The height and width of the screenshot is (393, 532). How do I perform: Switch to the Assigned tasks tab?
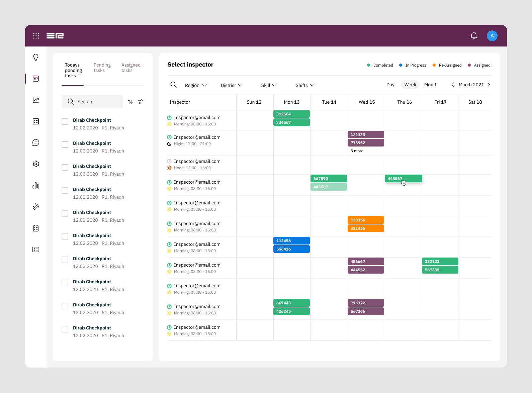point(131,68)
